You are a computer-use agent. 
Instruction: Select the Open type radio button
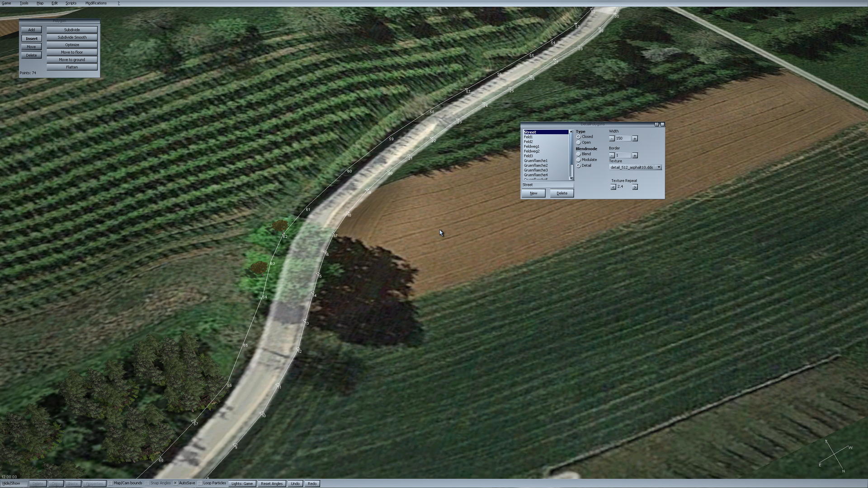[578, 143]
